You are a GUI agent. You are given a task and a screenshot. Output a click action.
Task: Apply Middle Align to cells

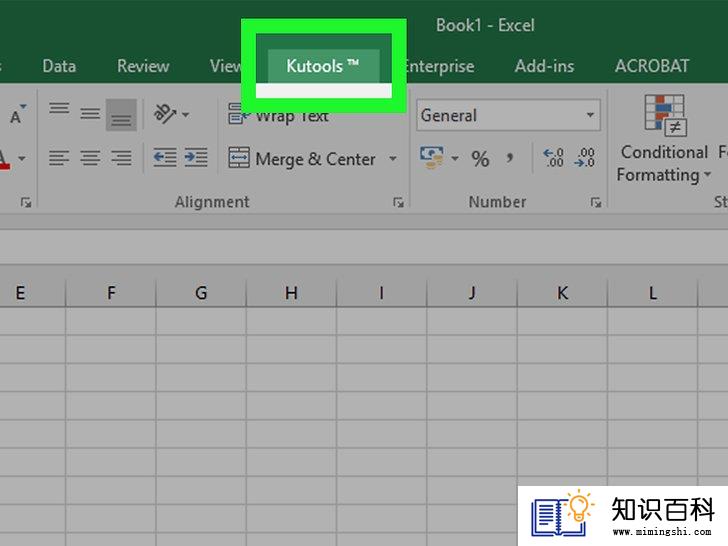pyautogui.click(x=90, y=114)
